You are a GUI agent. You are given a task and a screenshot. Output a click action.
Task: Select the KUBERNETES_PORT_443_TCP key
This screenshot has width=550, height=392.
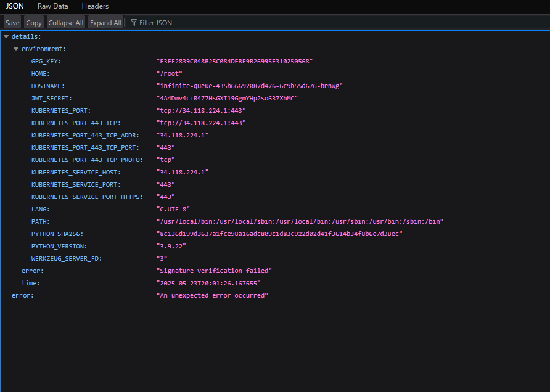pyautogui.click(x=76, y=123)
